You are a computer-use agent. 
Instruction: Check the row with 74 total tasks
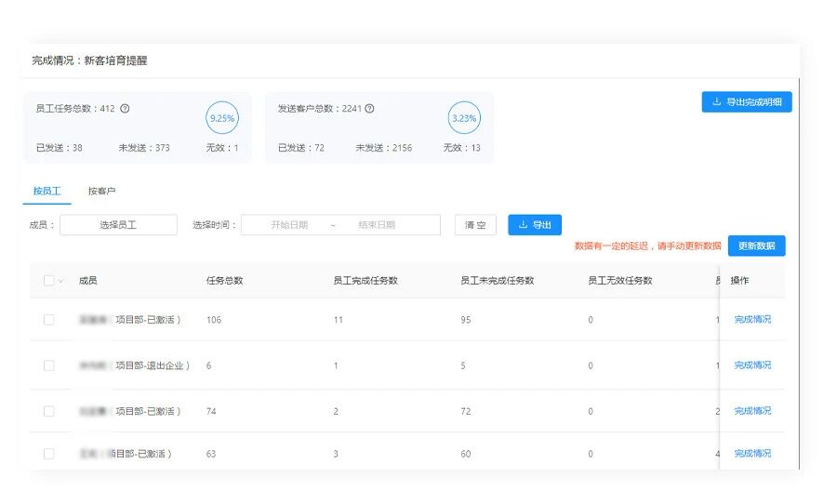pyautogui.click(x=48, y=411)
